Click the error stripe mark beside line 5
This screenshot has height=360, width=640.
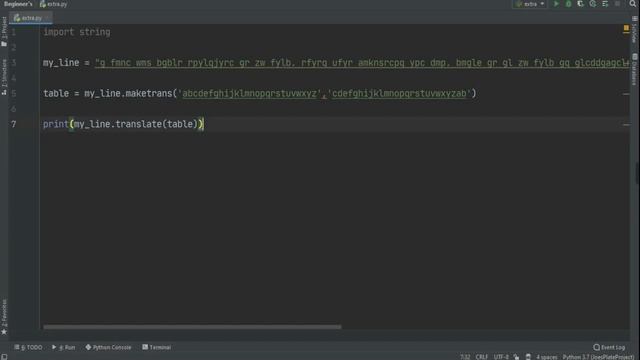click(x=626, y=94)
